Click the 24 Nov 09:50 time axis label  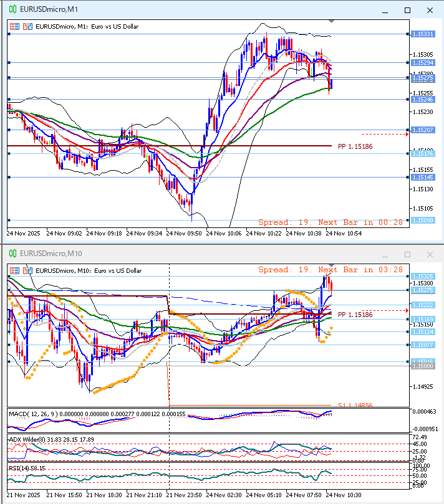(186, 233)
